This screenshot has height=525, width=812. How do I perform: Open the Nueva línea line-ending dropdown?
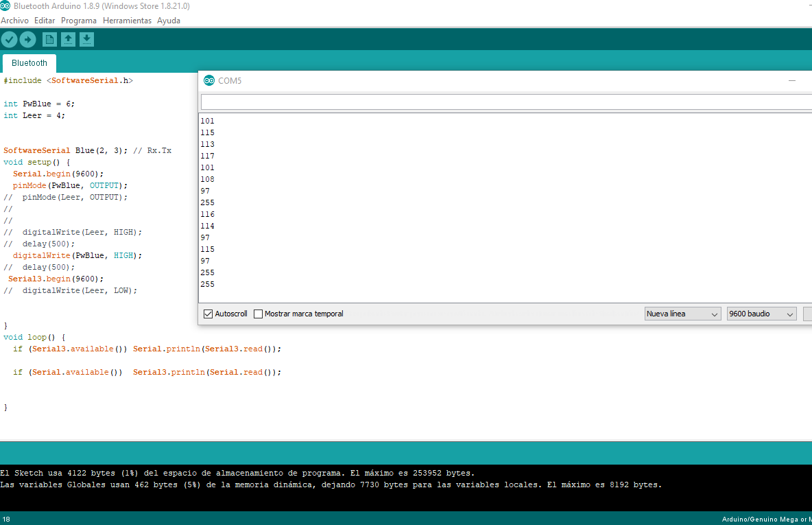tap(682, 314)
